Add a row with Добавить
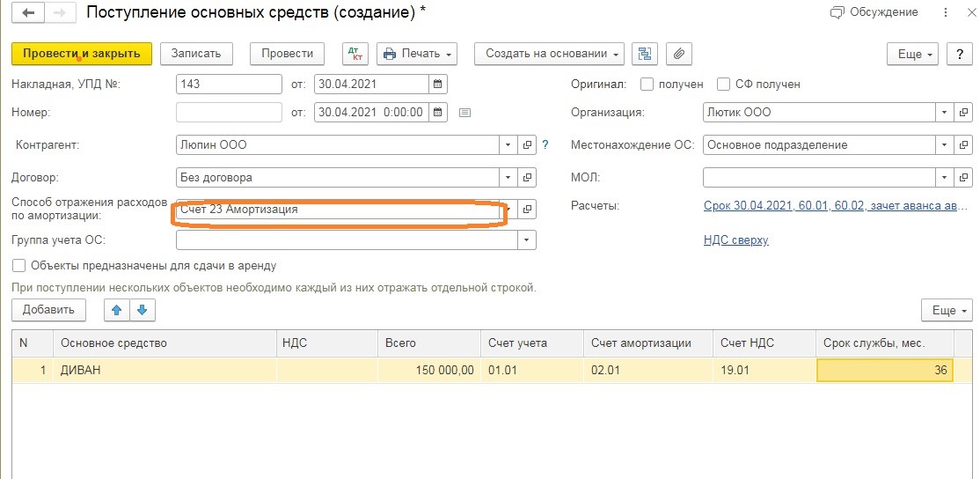This screenshot has height=479, width=980. tap(48, 310)
